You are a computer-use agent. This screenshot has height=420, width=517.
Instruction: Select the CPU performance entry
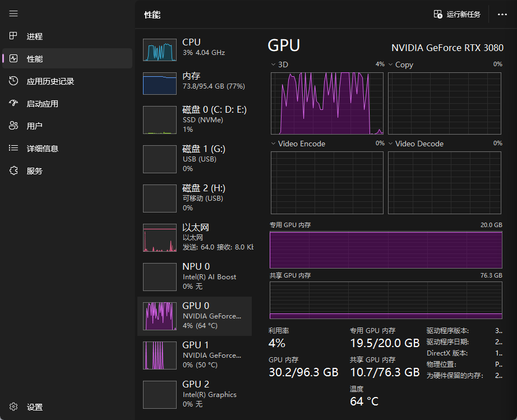pyautogui.click(x=195, y=50)
